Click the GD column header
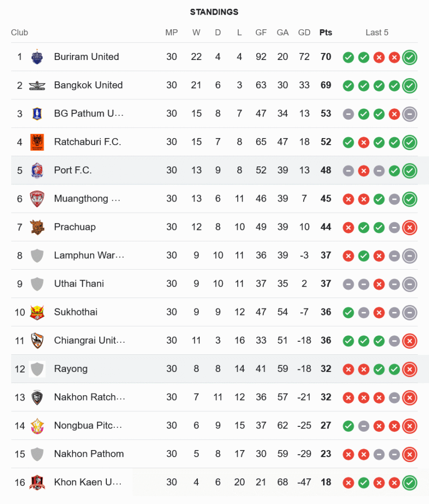The image size is (429, 504). click(x=304, y=33)
